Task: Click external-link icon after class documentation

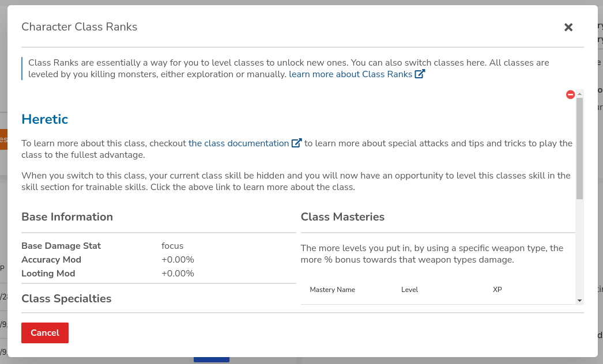Action: click(x=296, y=143)
